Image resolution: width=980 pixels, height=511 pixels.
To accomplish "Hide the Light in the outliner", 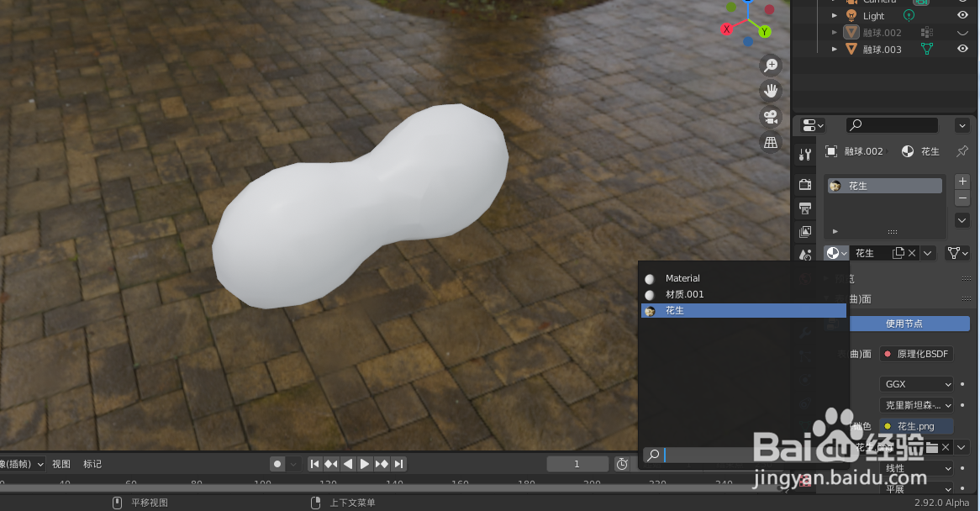I will click(962, 15).
